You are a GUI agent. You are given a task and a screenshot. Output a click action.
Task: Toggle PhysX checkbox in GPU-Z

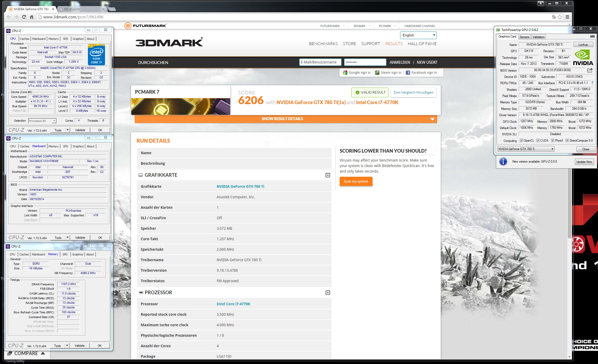point(553,141)
